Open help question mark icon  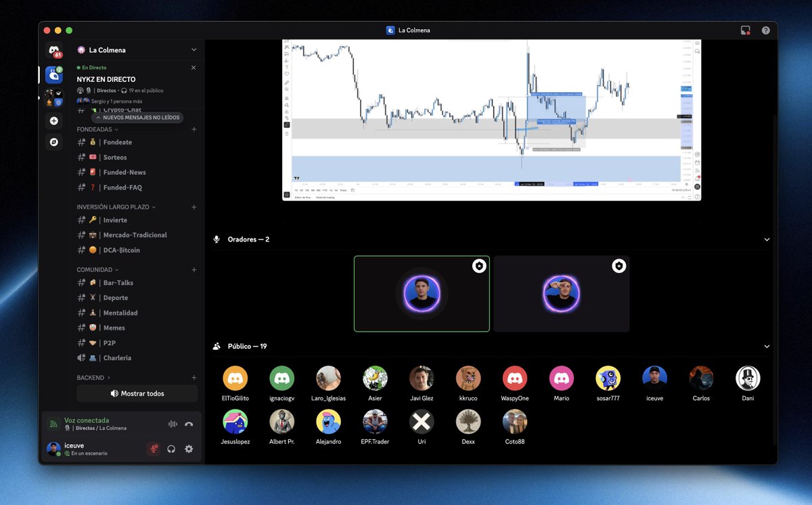tap(765, 30)
